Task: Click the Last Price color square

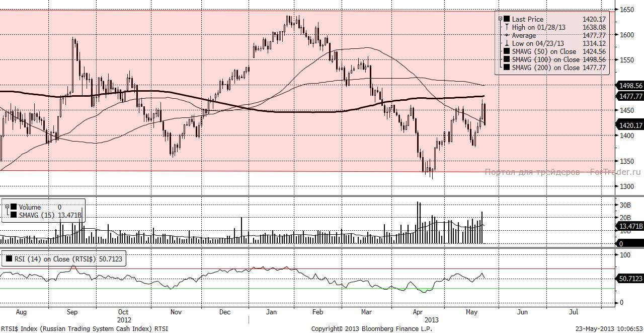Action: (507, 19)
